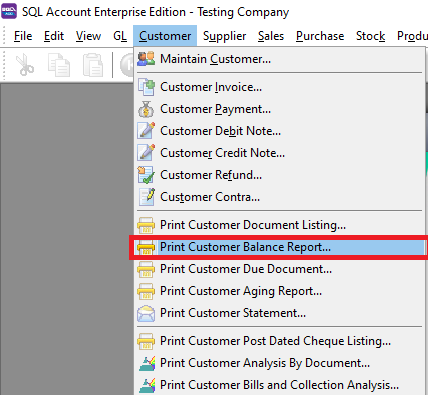
Task: Click printer icon beside Print Customer Due Document
Action: [x=146, y=269]
